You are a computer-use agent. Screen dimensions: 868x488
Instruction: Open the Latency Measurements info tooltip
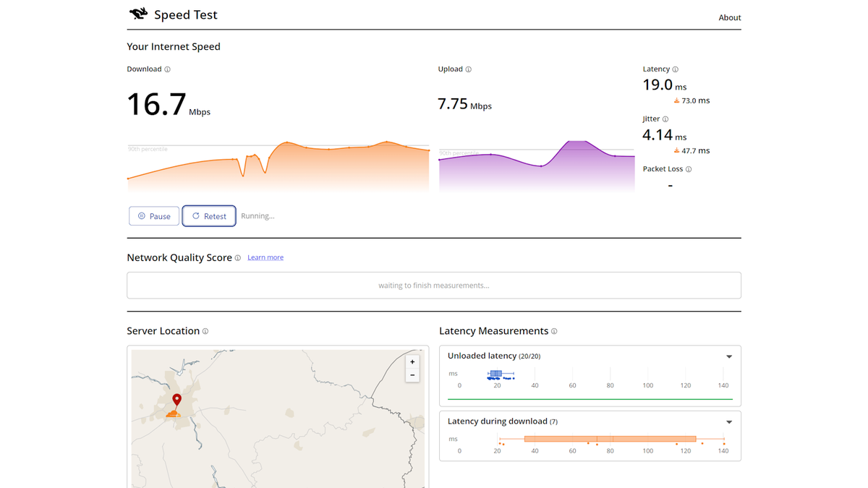[554, 330]
